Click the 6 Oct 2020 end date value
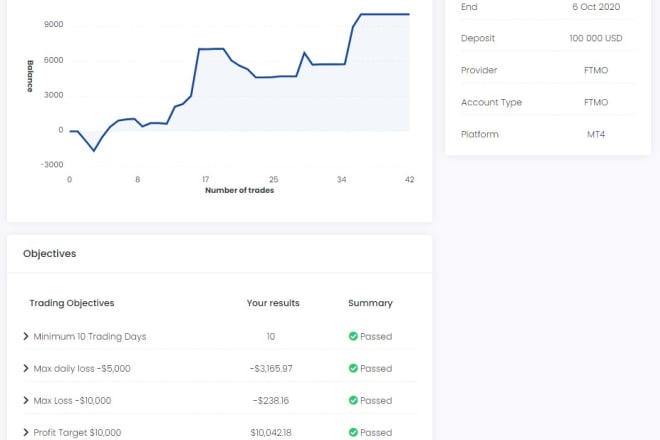The height and width of the screenshot is (440, 660). [596, 7]
